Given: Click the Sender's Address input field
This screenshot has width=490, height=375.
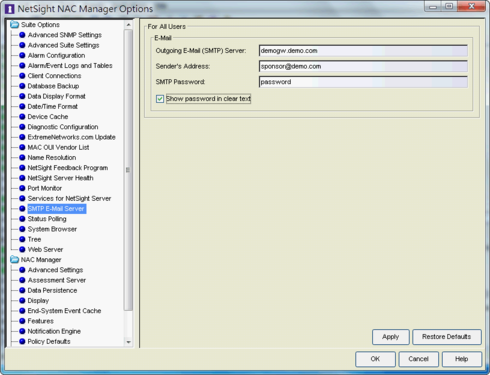Looking at the screenshot, I should point(363,66).
